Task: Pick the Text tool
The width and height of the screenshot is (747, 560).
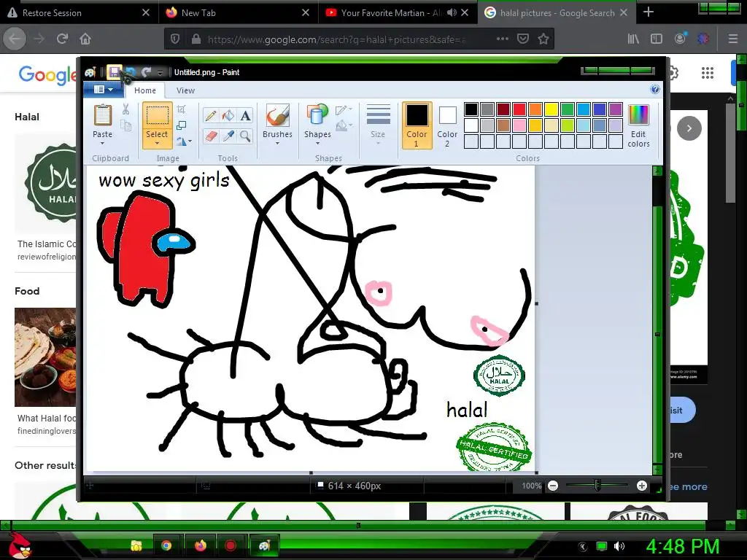Action: click(x=245, y=116)
